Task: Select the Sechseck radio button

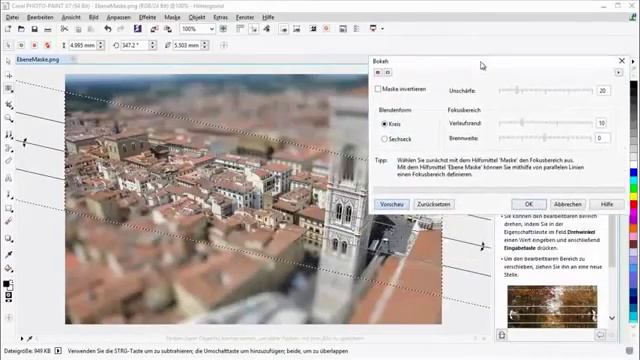Action: pyautogui.click(x=384, y=139)
